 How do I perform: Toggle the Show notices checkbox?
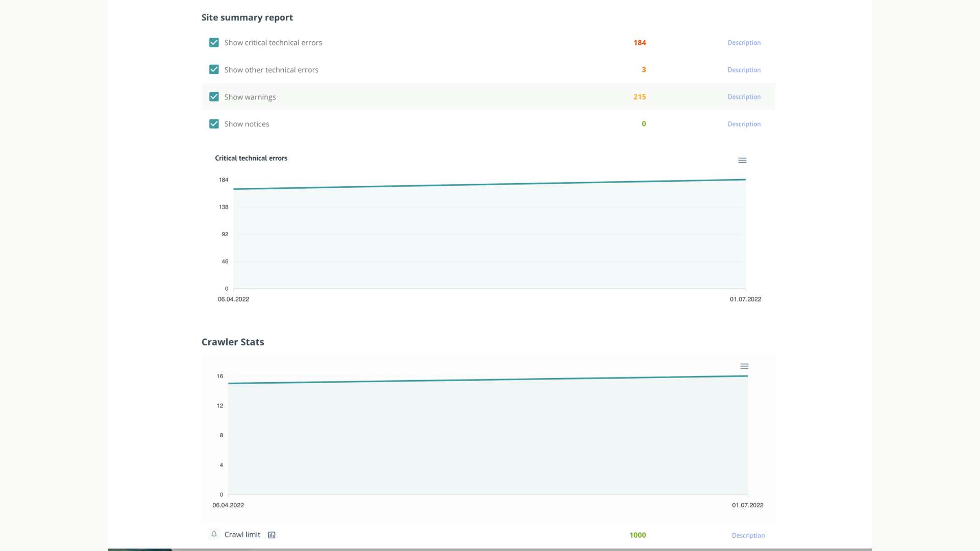(x=214, y=123)
